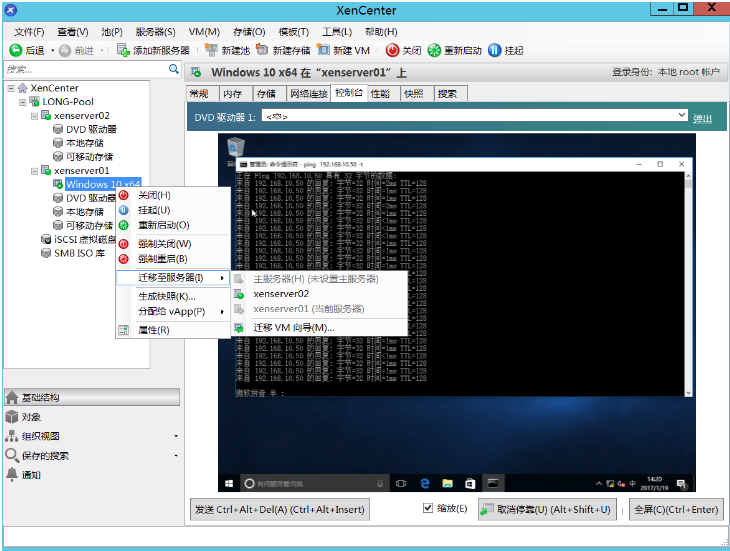Expand the 保存的搜索 dropdown arrow
730x551 pixels.
(176, 455)
